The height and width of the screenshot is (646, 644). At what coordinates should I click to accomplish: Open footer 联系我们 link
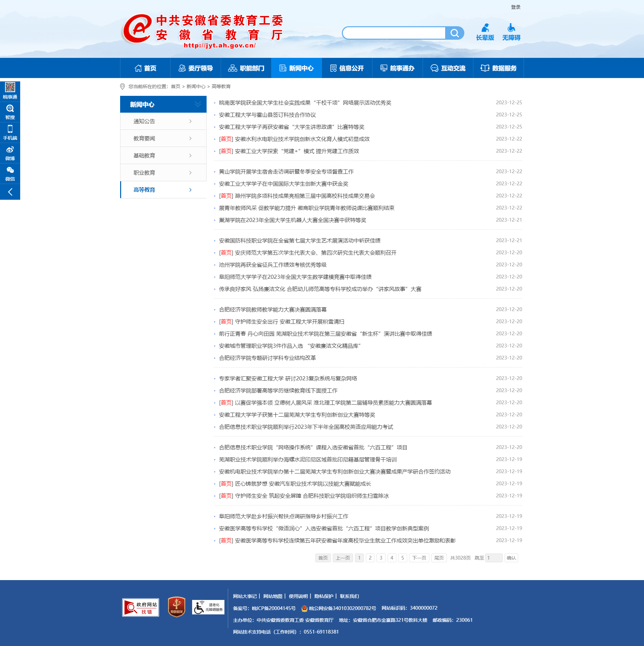pos(350,596)
